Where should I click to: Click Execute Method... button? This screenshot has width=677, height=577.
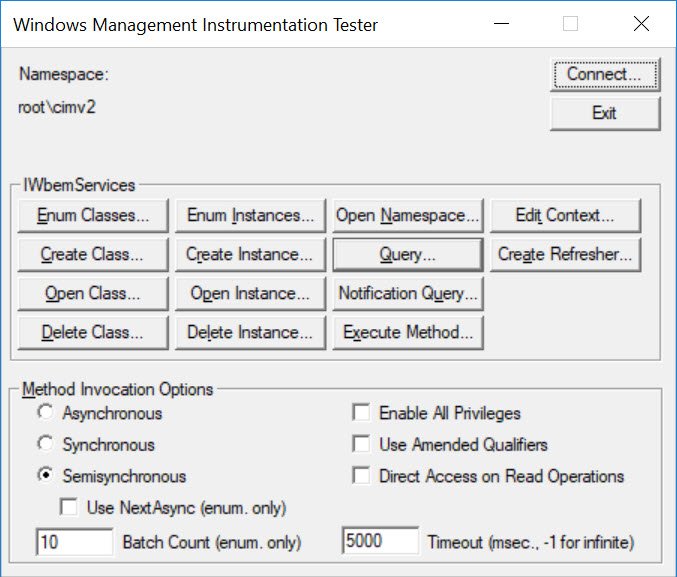click(408, 333)
